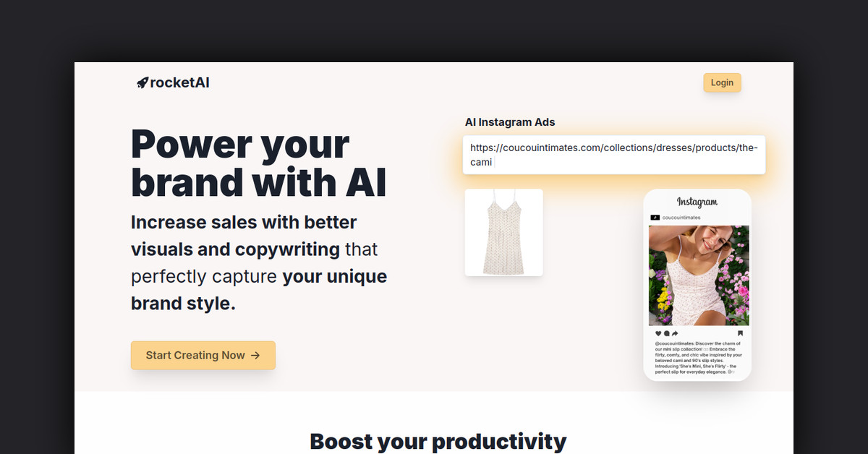Open the Login page
Screen dimensions: 868x454
click(722, 82)
